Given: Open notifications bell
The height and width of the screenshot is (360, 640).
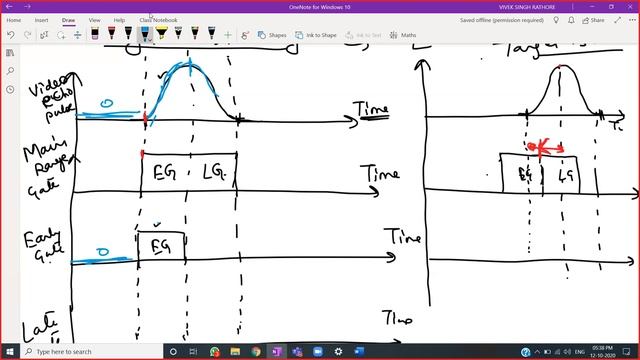Looking at the screenshot, I should click(571, 20).
